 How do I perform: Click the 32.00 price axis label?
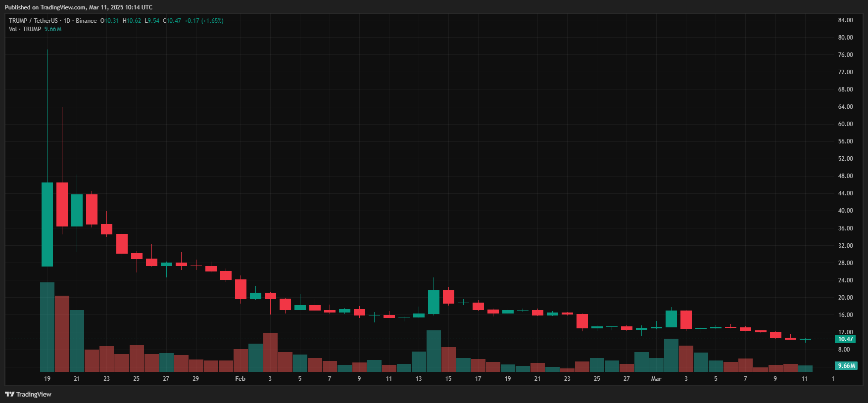pos(845,246)
